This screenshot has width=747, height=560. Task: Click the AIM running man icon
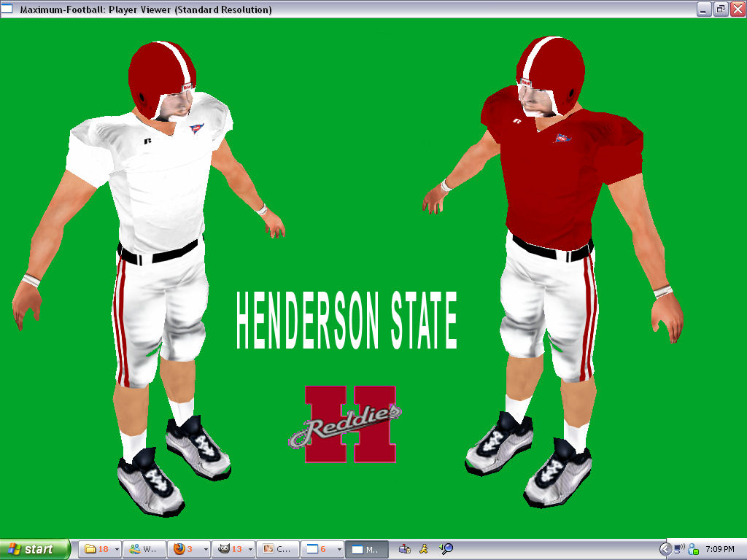pos(424,549)
